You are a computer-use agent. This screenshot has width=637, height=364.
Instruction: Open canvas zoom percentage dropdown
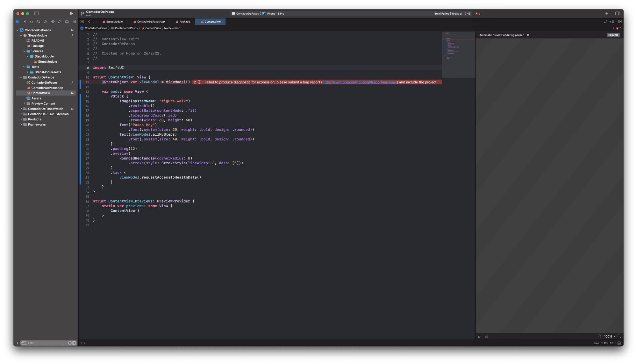pos(609,336)
